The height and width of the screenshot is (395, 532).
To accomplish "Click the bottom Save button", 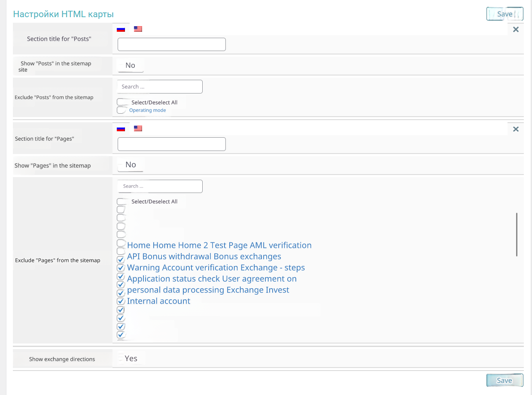I will tap(505, 380).
